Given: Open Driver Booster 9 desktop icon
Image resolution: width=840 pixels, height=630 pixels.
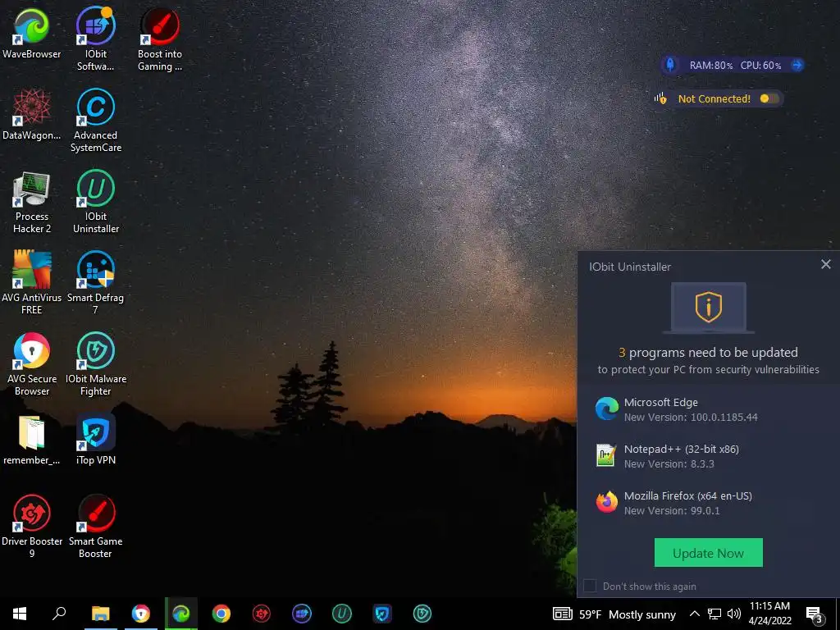Looking at the screenshot, I should [32, 527].
